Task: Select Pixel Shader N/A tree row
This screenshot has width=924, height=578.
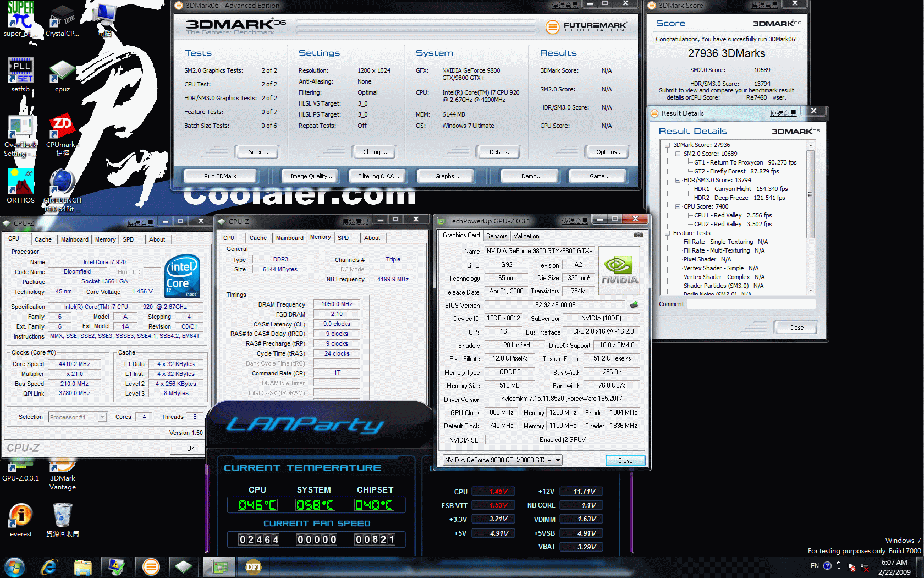Action: coord(707,260)
